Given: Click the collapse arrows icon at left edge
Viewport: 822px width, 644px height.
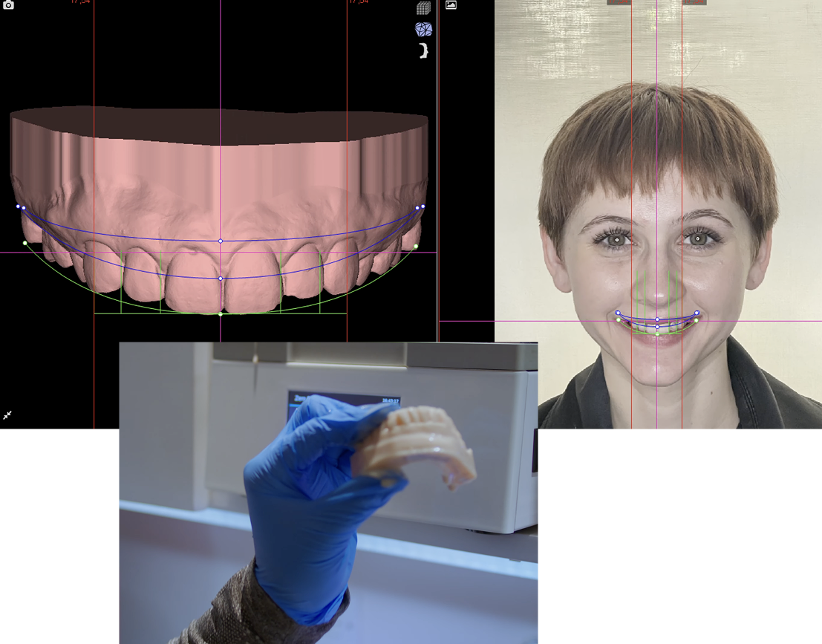Looking at the screenshot, I should 7,415.
